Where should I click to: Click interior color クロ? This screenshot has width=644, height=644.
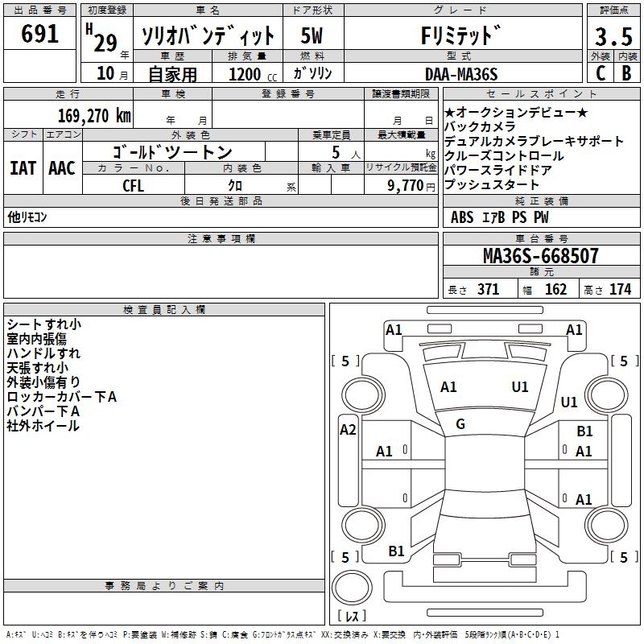[x=235, y=185]
